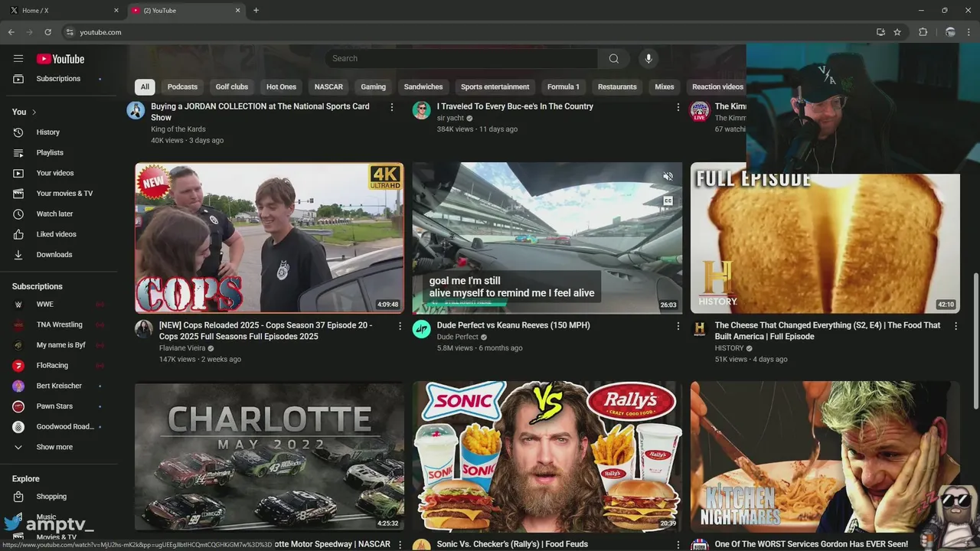
Task: Select the Podcasts filter chip
Action: (182, 87)
